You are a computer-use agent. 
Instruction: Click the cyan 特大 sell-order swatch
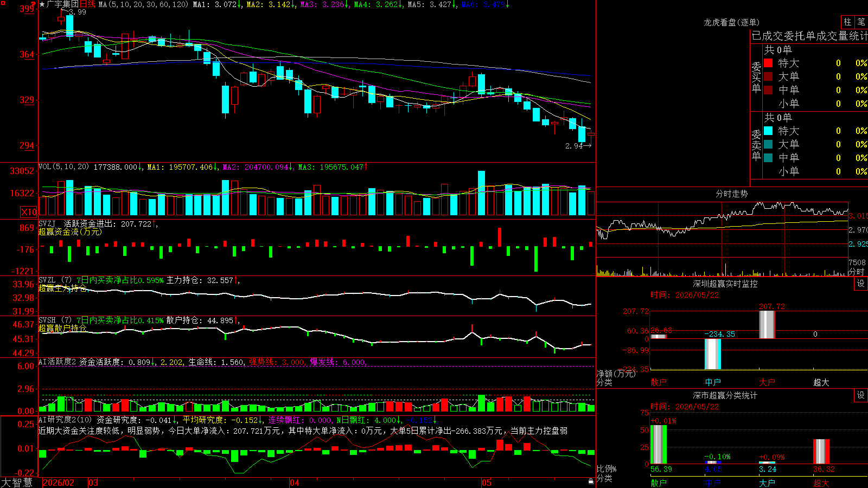(x=768, y=131)
